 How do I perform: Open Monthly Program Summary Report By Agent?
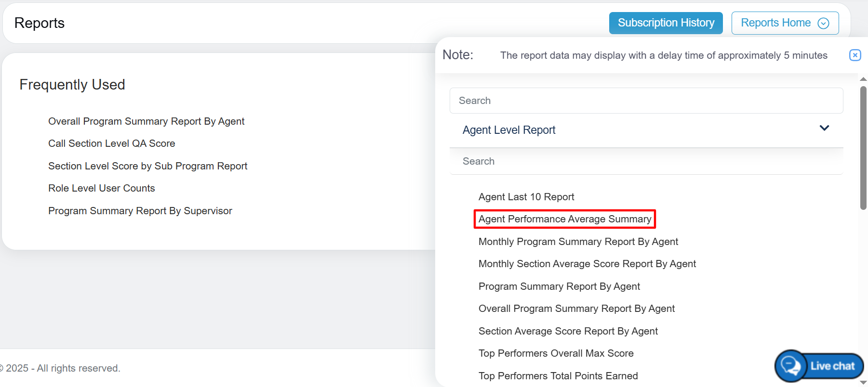(578, 242)
